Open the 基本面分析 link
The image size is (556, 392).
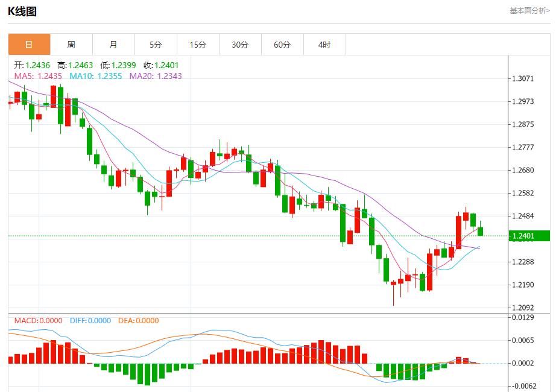click(529, 11)
